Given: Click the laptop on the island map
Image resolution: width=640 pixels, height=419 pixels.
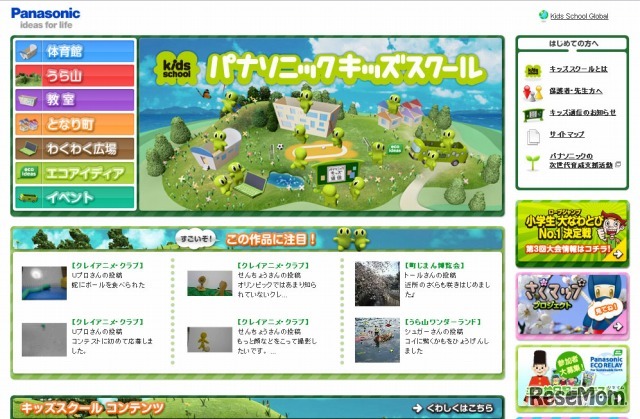Looking at the screenshot, I should click(251, 185).
